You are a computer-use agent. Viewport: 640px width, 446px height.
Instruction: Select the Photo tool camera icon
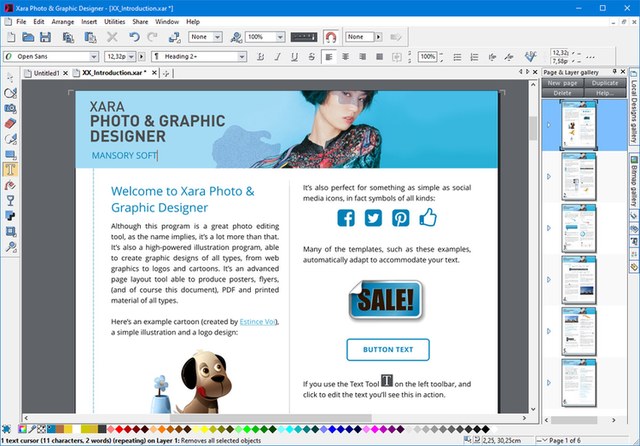(x=10, y=108)
